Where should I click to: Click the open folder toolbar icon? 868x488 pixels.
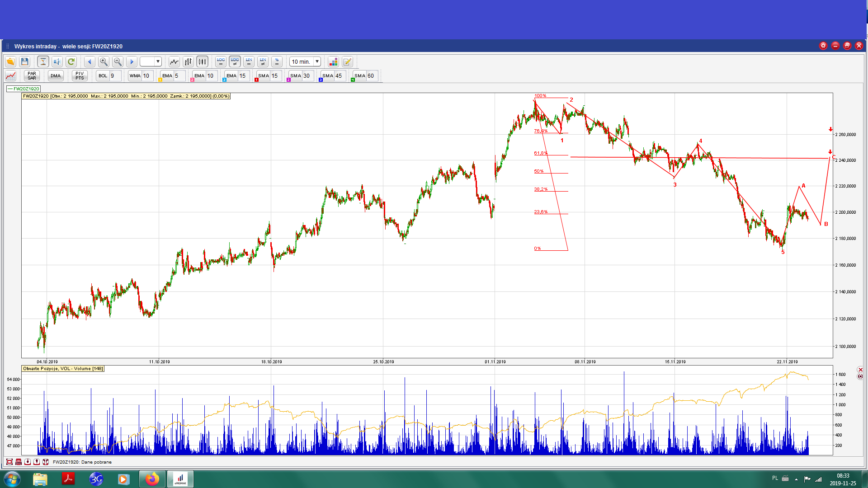10,61
